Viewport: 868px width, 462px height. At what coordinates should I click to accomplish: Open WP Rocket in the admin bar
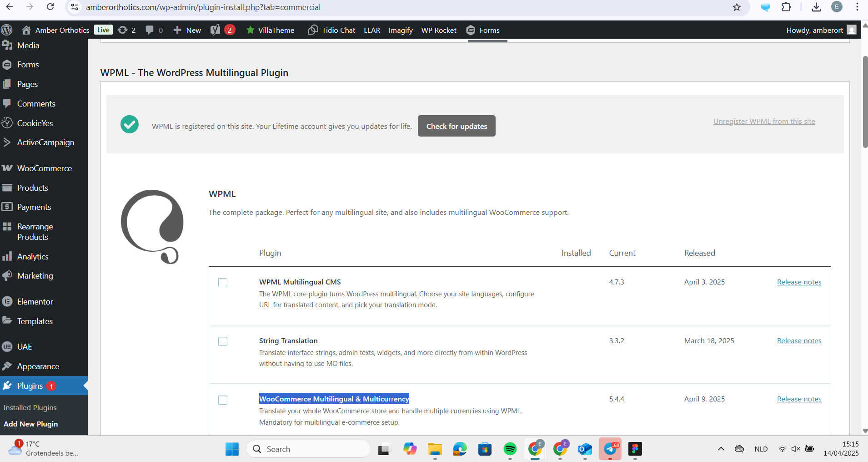[x=439, y=30]
